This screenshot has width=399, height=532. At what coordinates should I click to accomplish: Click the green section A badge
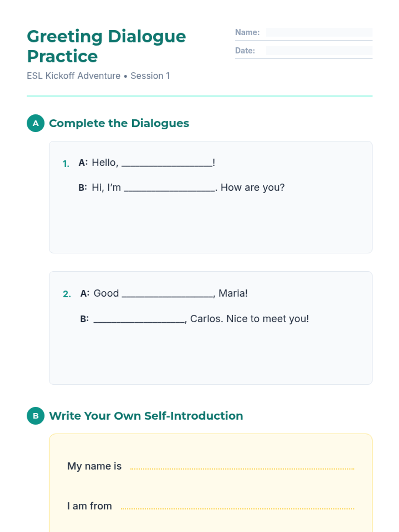(36, 123)
